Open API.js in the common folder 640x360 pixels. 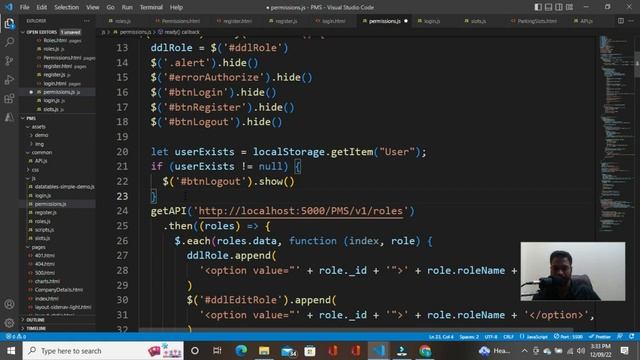click(x=40, y=161)
